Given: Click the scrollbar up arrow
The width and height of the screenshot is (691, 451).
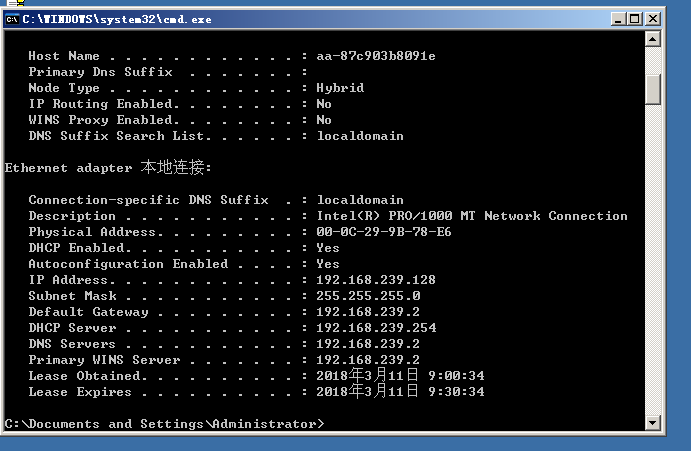Looking at the screenshot, I should tap(653, 38).
